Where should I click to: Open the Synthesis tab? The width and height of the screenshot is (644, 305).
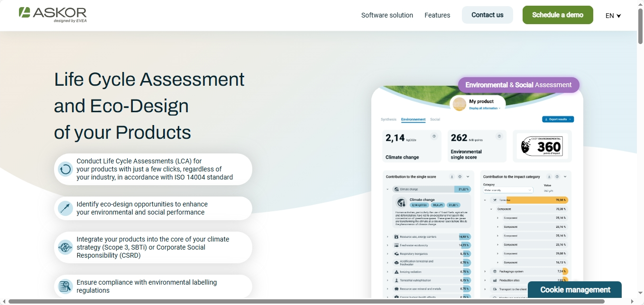tap(389, 119)
